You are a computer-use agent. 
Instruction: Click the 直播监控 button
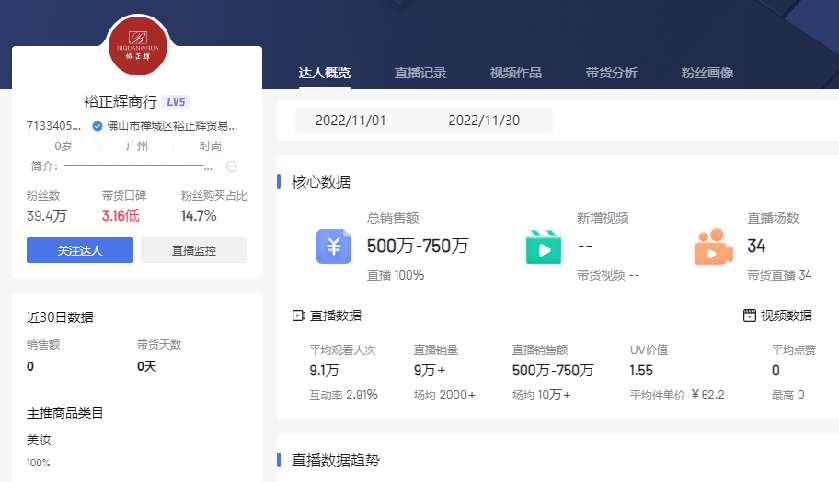[x=194, y=250]
